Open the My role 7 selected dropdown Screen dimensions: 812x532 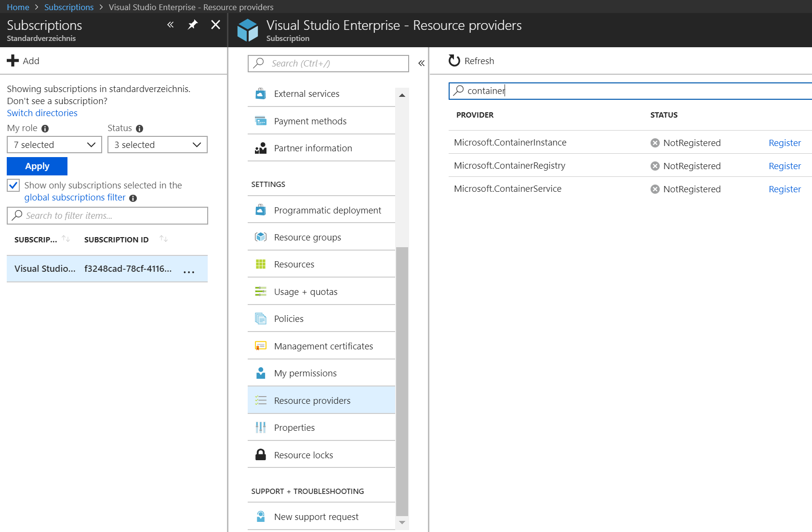coord(54,145)
